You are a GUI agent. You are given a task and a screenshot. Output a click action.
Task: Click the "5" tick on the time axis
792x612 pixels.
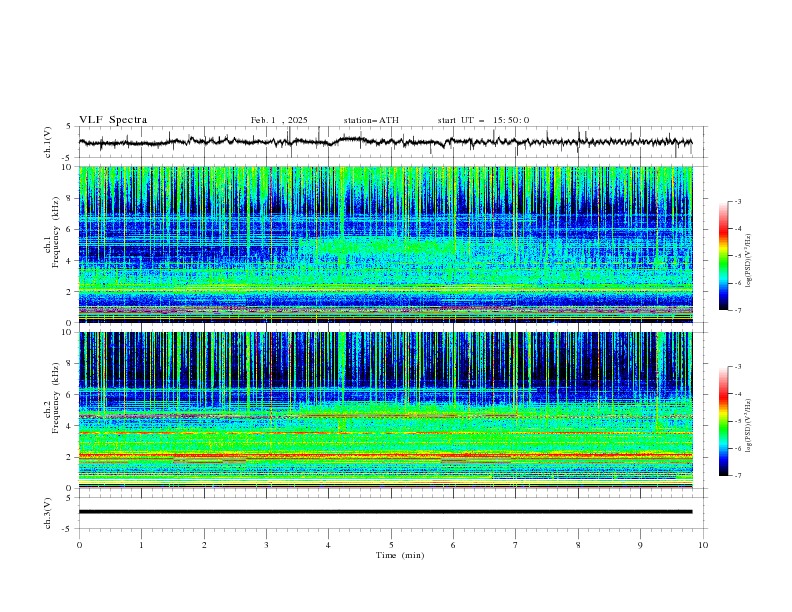(391, 545)
